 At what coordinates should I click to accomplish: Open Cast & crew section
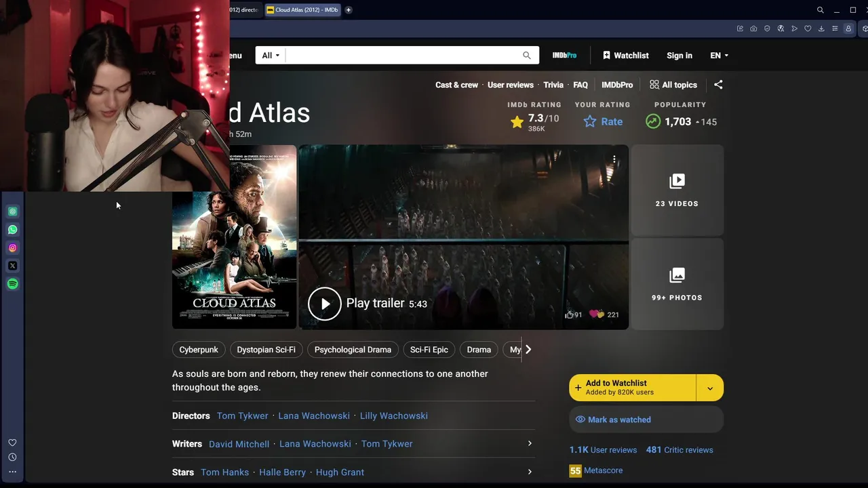456,85
